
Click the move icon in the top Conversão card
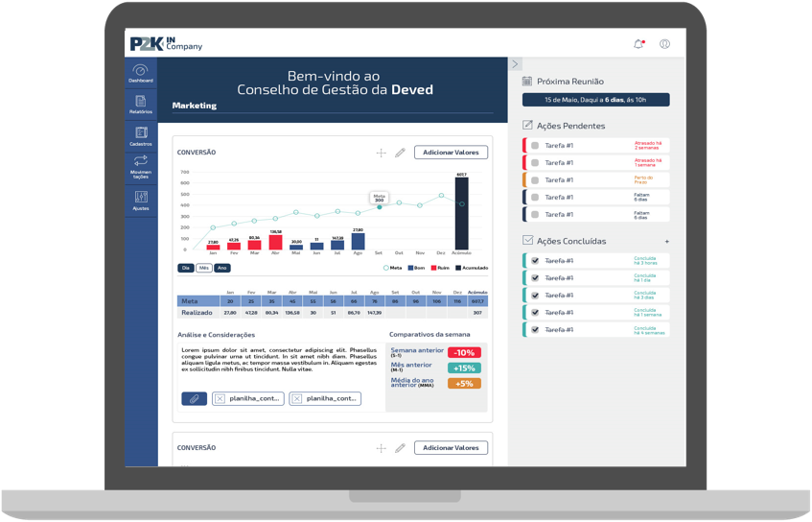(x=382, y=153)
